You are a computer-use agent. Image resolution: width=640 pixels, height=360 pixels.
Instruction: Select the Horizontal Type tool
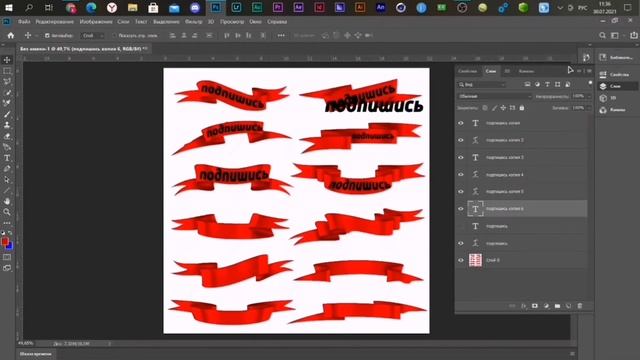coord(7,158)
